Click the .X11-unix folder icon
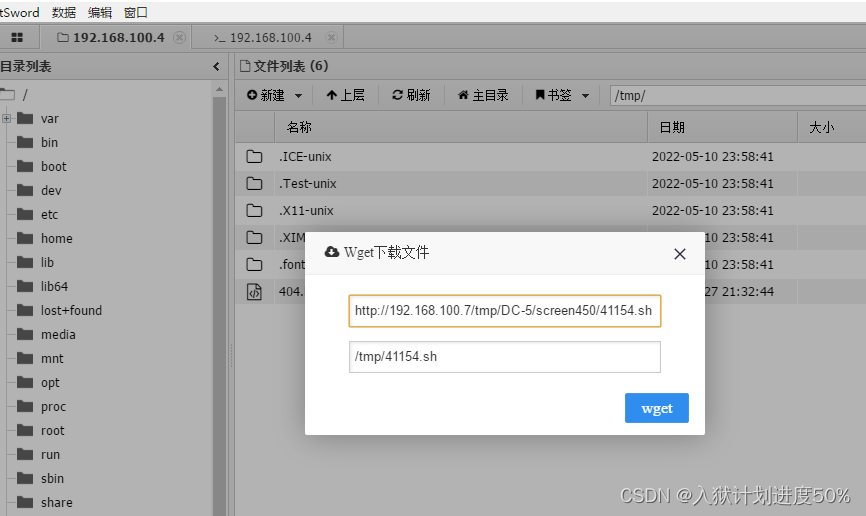 point(254,210)
